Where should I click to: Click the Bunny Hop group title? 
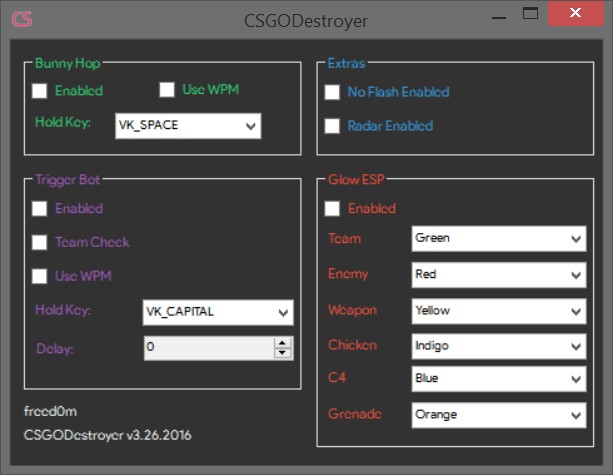click(x=68, y=63)
